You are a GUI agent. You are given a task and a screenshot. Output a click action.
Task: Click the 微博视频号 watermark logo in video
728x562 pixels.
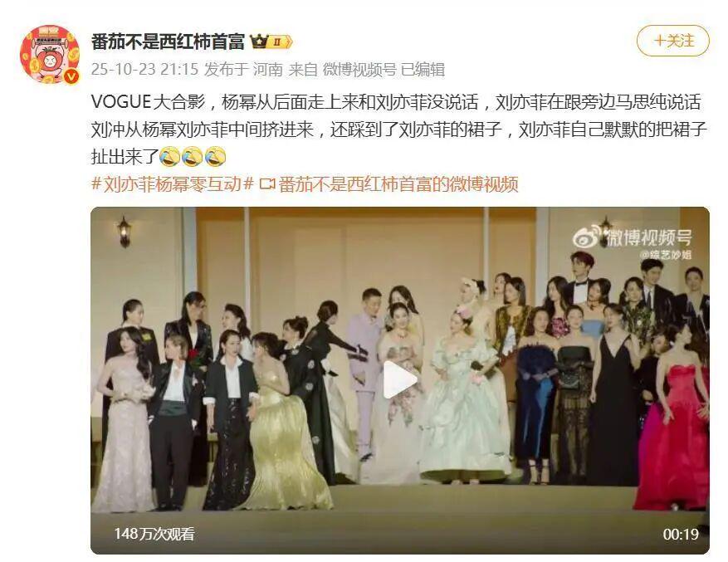tap(633, 237)
